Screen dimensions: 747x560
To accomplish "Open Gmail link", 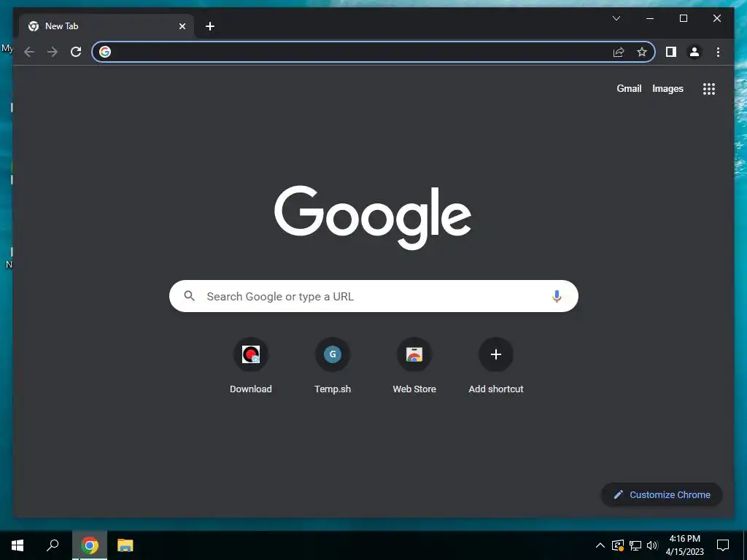I will pyautogui.click(x=629, y=88).
